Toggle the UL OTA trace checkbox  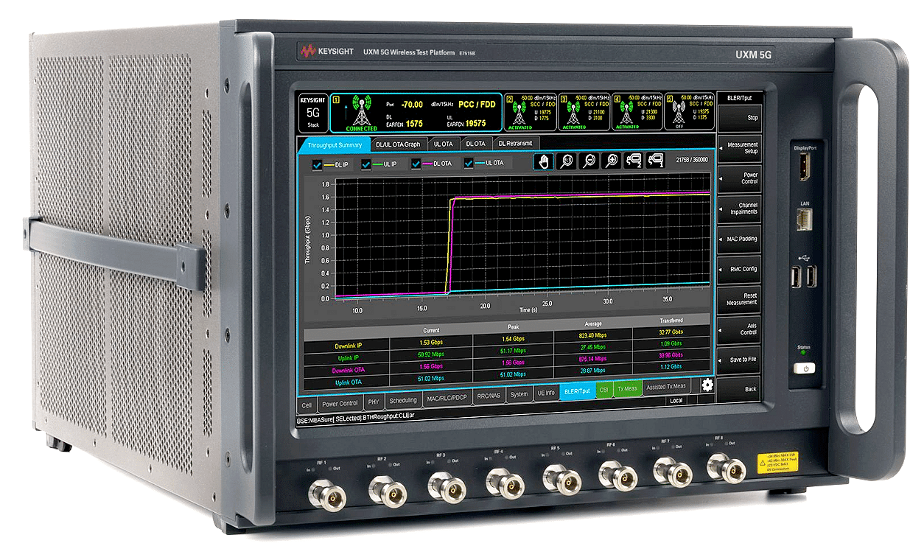469,163
